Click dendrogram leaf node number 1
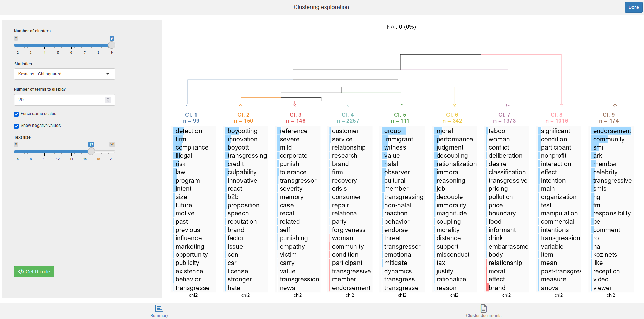 click(188, 105)
